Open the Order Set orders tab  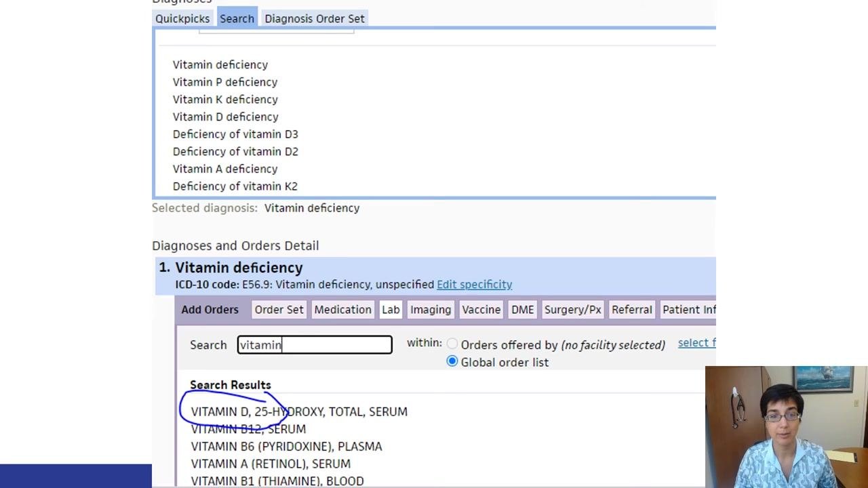[x=279, y=310]
